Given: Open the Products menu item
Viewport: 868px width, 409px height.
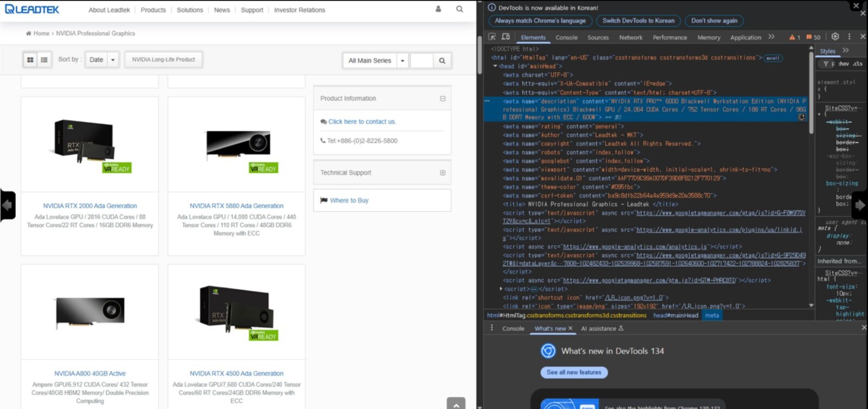Looking at the screenshot, I should coord(153,10).
